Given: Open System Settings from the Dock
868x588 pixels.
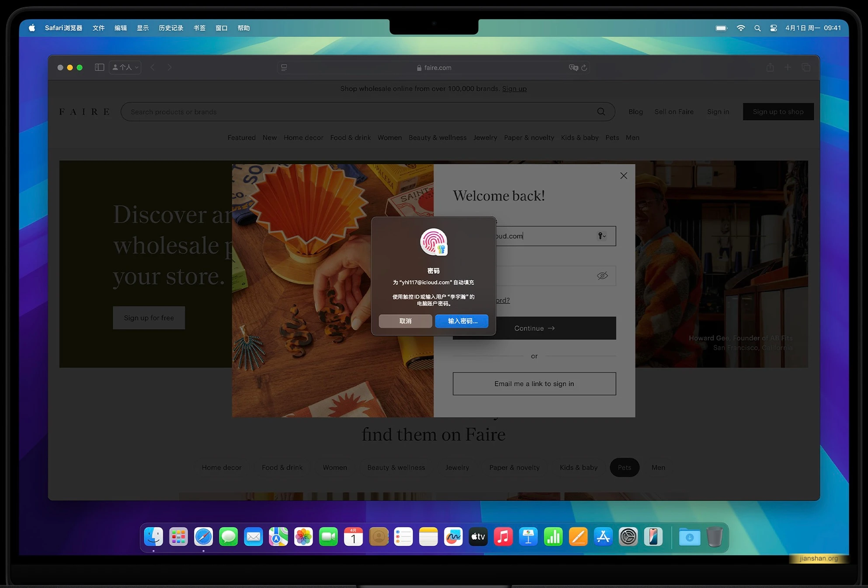Looking at the screenshot, I should pos(628,537).
